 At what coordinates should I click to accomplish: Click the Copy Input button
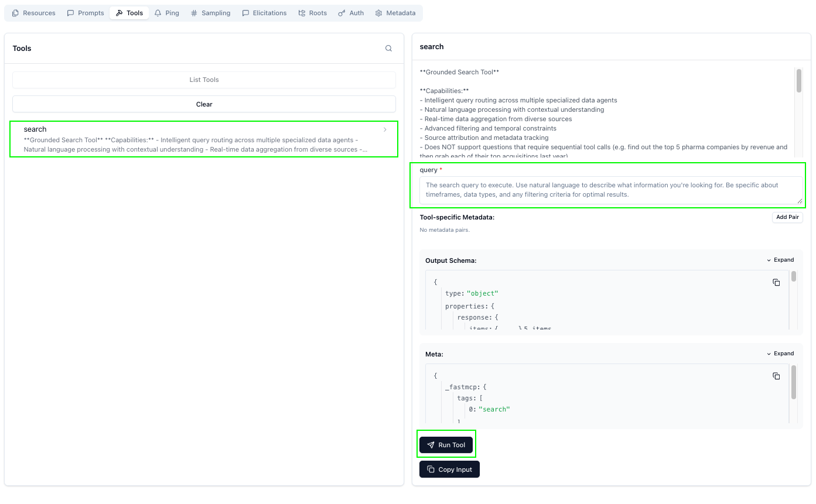coord(449,469)
